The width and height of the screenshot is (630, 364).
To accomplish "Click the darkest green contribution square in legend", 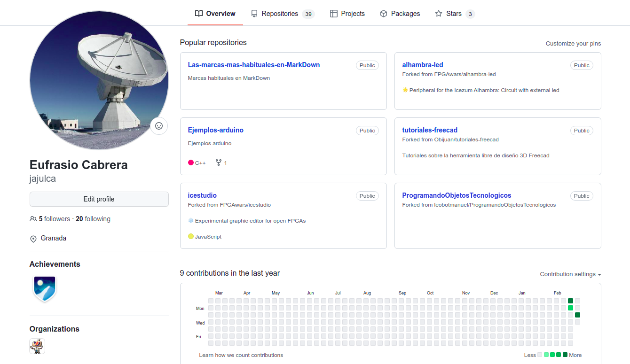I will [565, 355].
